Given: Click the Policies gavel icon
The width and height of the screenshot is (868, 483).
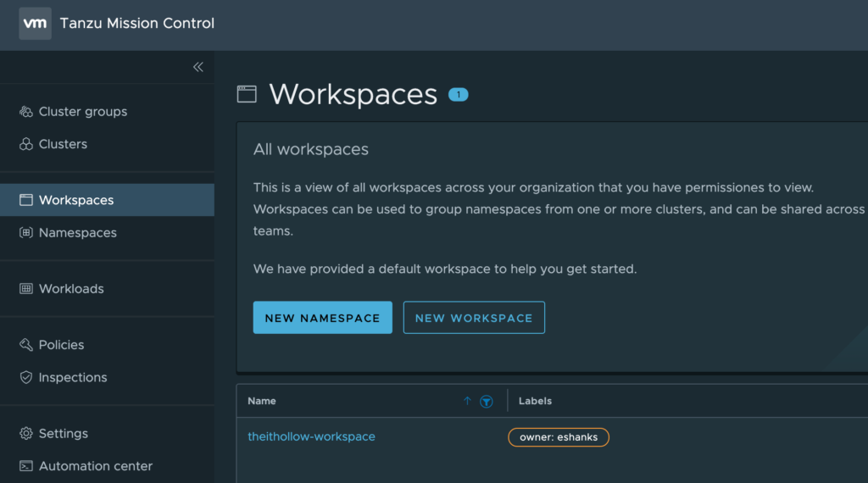Looking at the screenshot, I should click(x=25, y=345).
